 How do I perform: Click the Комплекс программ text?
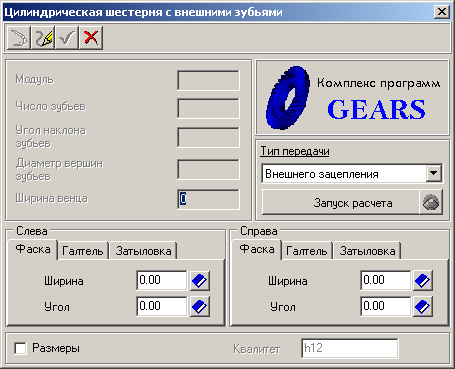pos(378,83)
